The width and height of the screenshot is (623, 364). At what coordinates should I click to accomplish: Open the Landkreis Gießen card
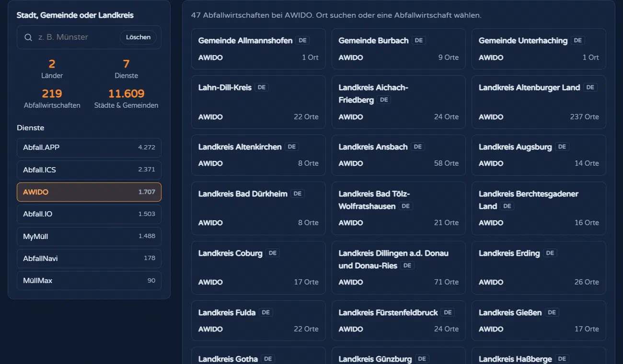point(539,321)
